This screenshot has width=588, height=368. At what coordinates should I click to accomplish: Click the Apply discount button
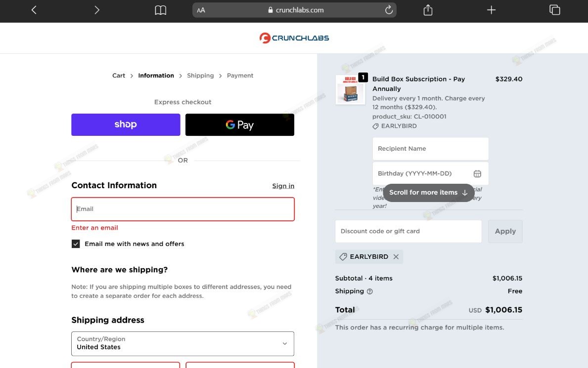505,231
